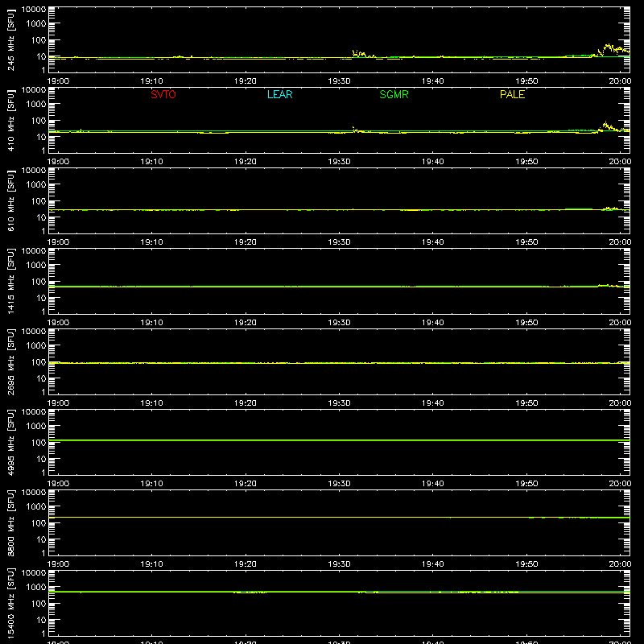The image size is (644, 644).
Task: Click the 610 MHz [SFU] axis label
Action: click(x=10, y=200)
